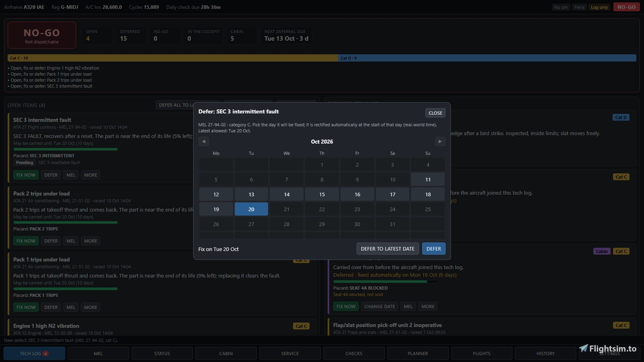Screen dimensions: 644x362
Task: Click Cat C segment of category bar
Action: click(x=173, y=58)
